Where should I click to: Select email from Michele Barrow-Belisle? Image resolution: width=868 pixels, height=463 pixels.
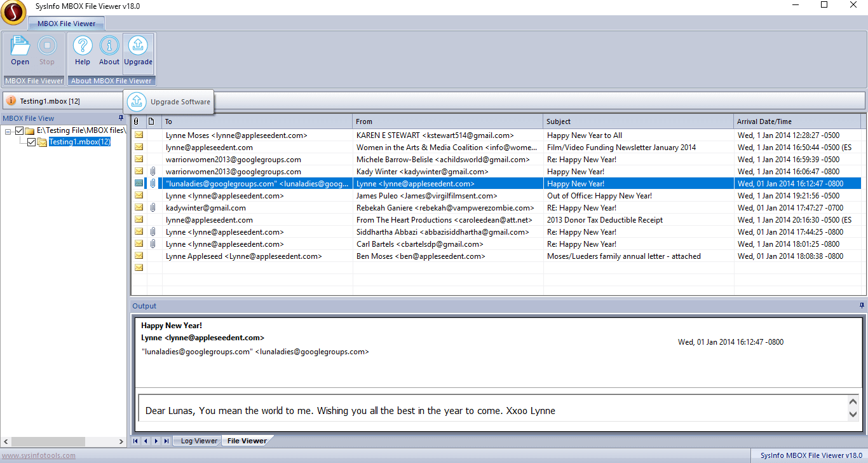click(x=498, y=160)
